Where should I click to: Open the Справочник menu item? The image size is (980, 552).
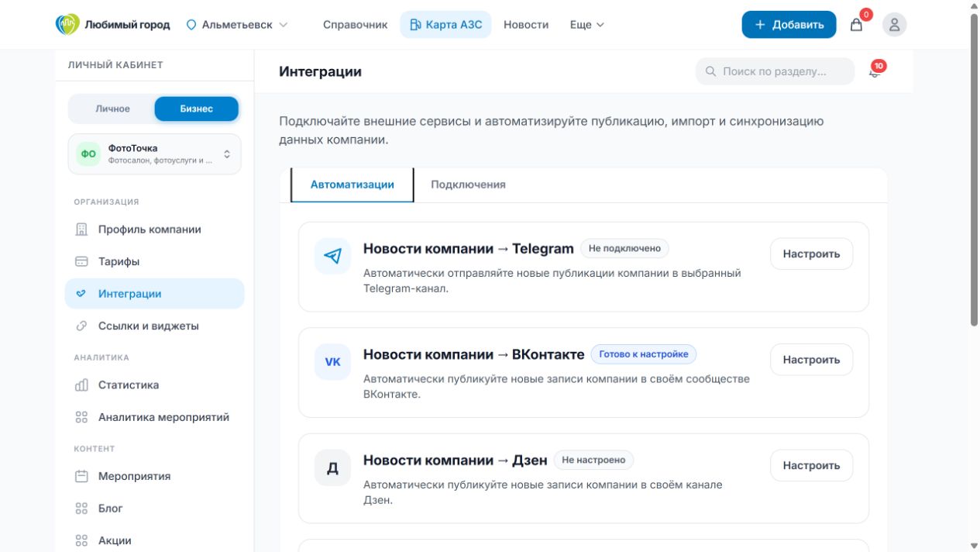pos(355,25)
